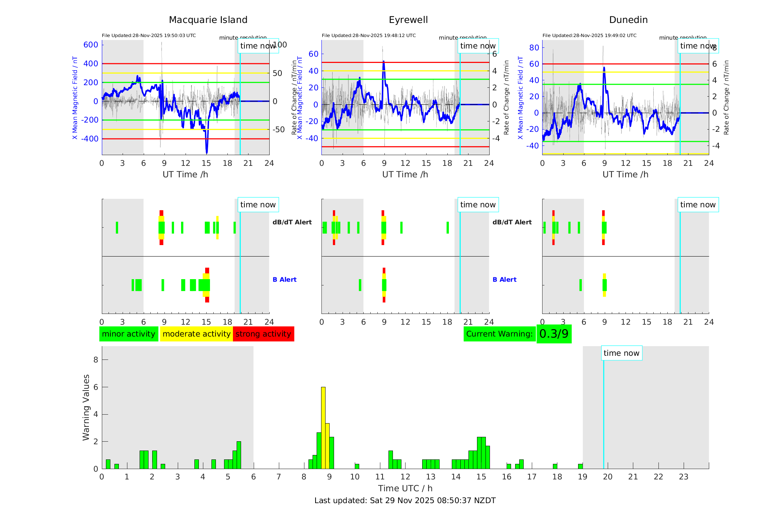Click Eyrewell File Updated timestamp
784x532 pixels.
point(368,36)
